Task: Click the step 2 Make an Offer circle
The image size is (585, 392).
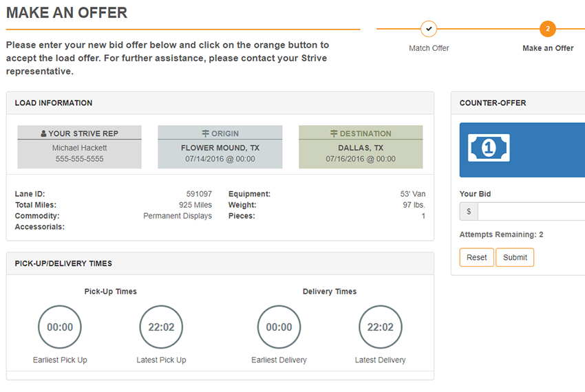Action: [x=547, y=29]
